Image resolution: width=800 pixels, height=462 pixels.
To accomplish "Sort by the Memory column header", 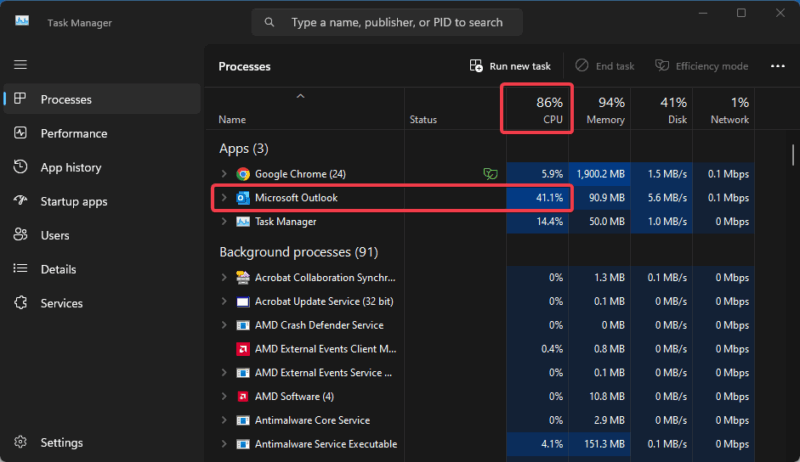I will pyautogui.click(x=599, y=109).
